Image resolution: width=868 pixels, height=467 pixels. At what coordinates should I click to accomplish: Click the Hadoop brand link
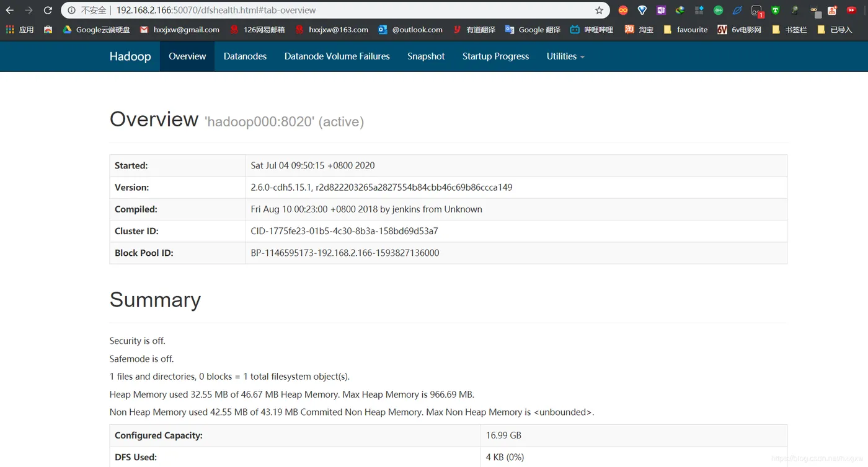(130, 56)
